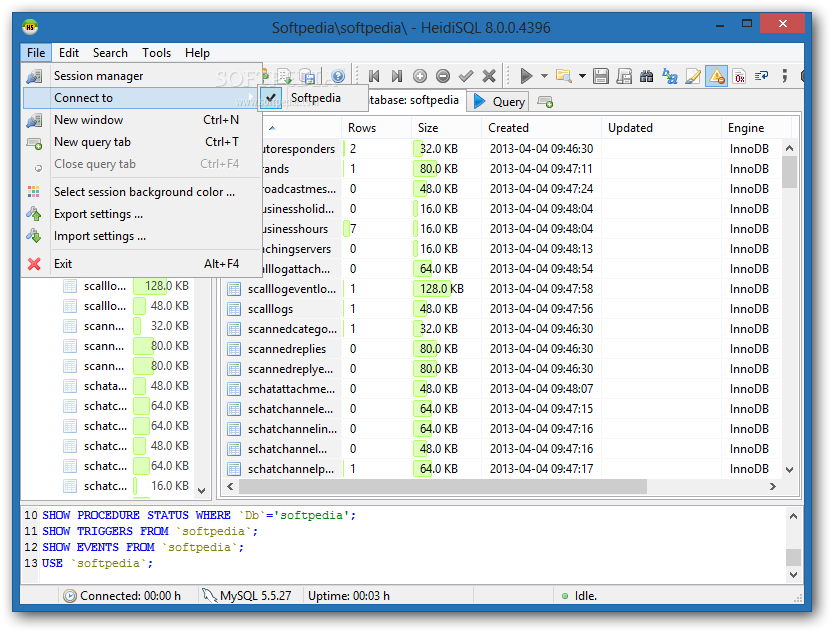The image size is (832, 632).
Task: Choose the Exit menu entry
Action: 142,264
